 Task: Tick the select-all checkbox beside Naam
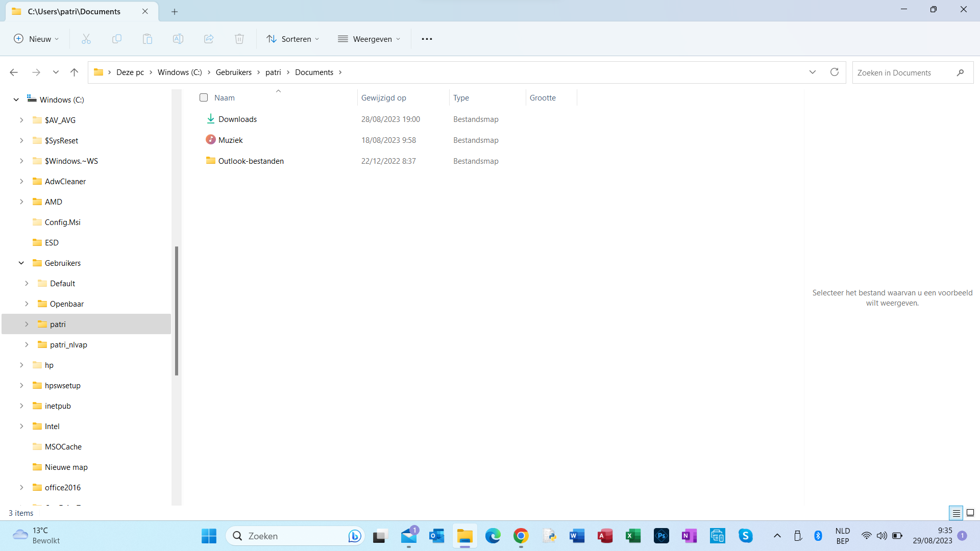(x=204, y=97)
